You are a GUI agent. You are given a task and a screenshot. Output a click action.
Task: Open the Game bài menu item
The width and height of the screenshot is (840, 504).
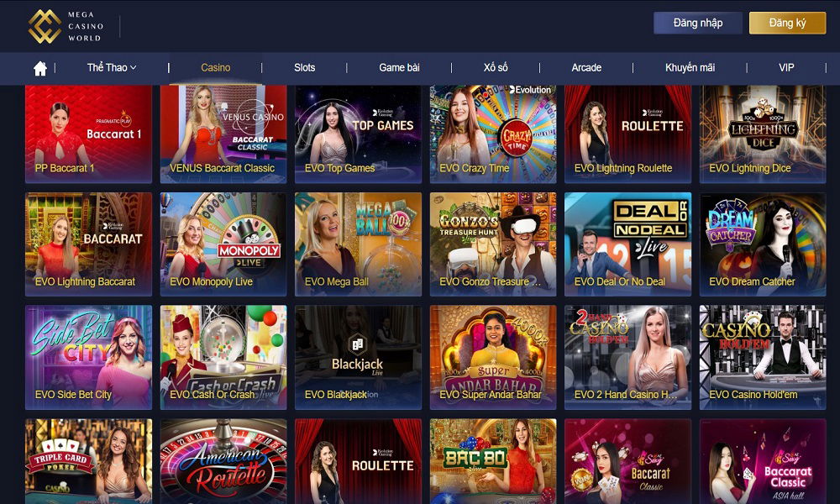(399, 67)
